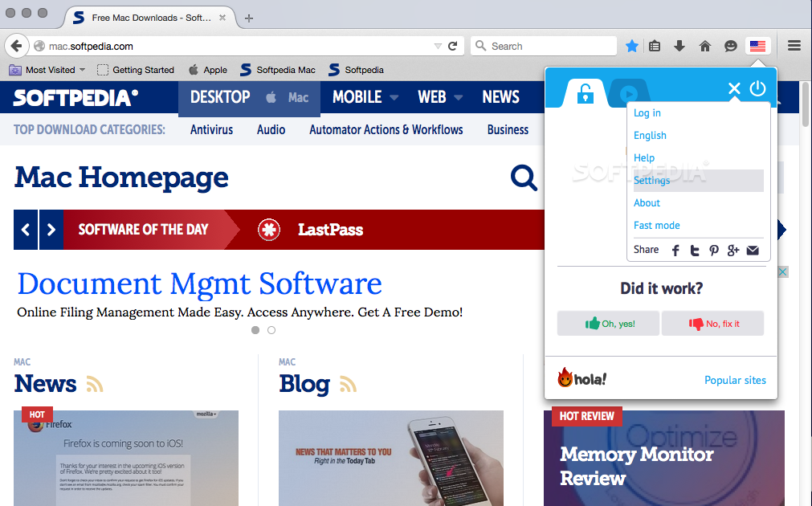
Task: Select the second carousel dot
Action: point(271,330)
